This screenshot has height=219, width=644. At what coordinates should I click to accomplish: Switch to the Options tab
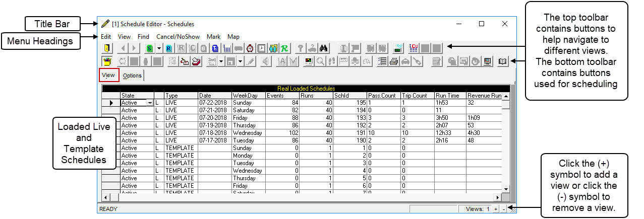point(132,76)
